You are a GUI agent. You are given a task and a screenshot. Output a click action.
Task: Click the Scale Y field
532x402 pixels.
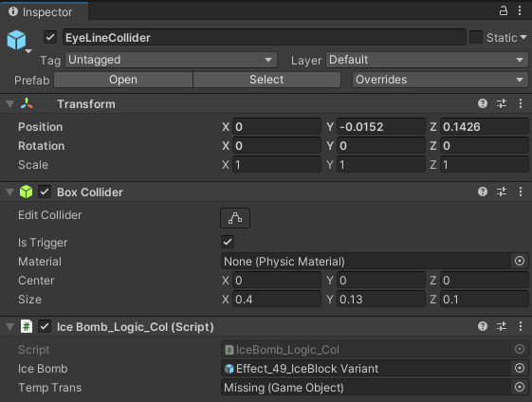point(380,165)
